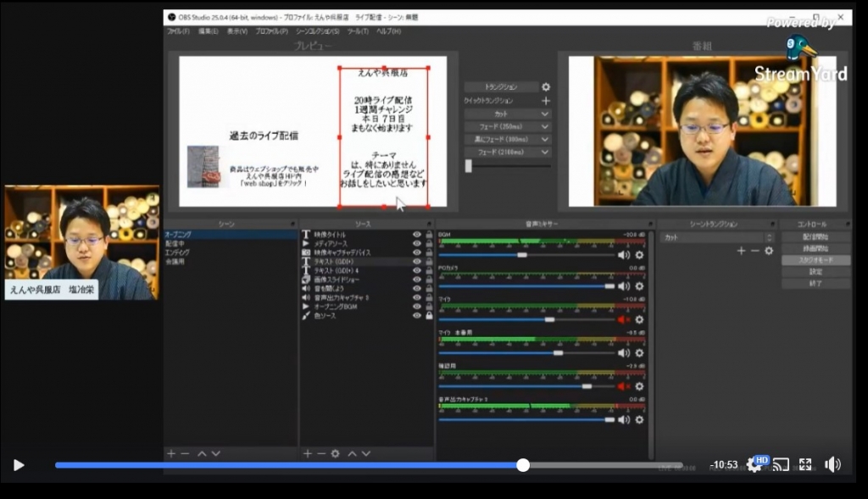This screenshot has width=868, height=499.
Task: Mute the BGM audio channel
Action: (624, 255)
